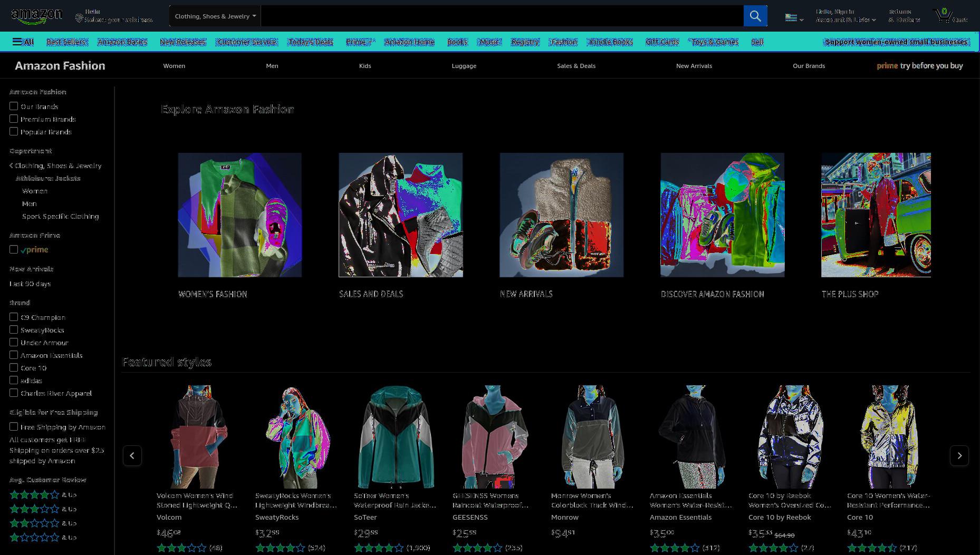This screenshot has height=555, width=980.
Task: Open the Luggage tab
Action: pos(464,66)
